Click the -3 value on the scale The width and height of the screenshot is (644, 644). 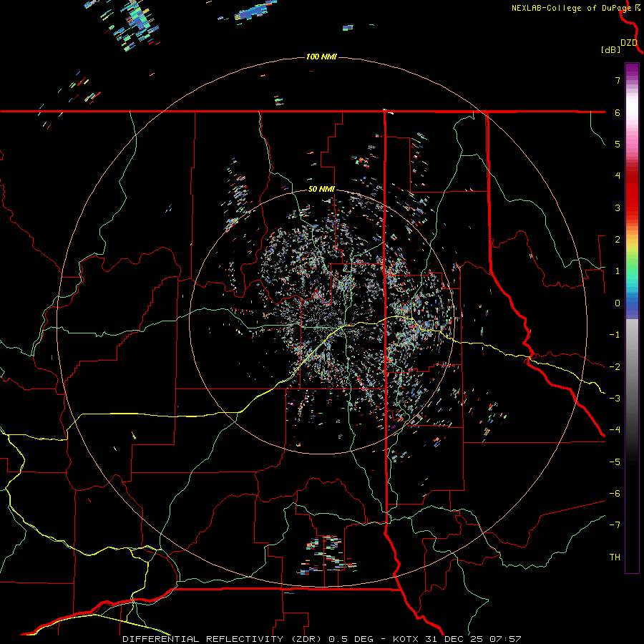point(615,399)
